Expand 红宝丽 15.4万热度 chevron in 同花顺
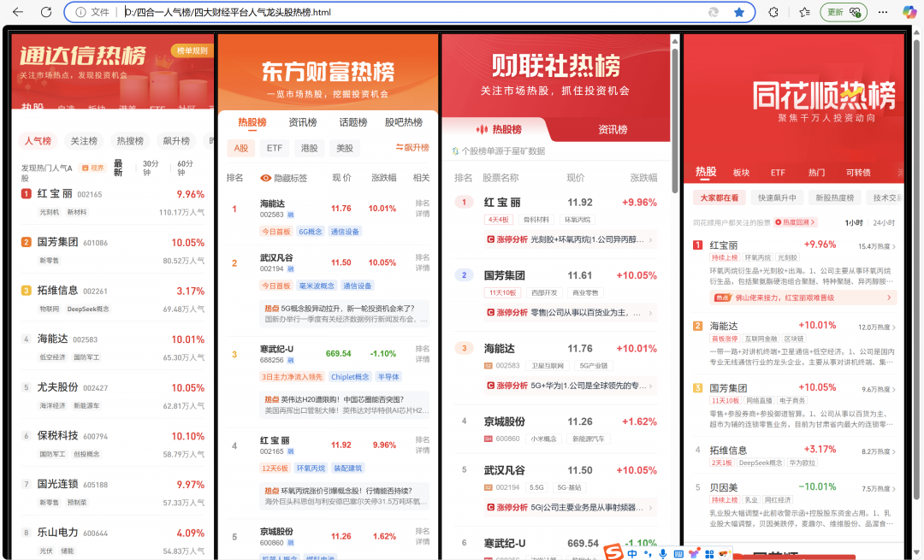The image size is (924, 560). [x=894, y=247]
